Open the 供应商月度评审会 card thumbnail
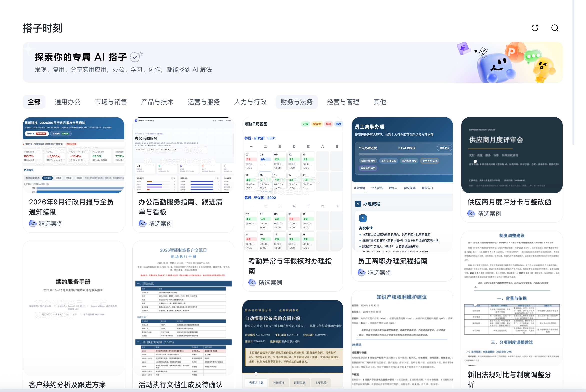The height and width of the screenshot is (392, 586). coord(512,155)
